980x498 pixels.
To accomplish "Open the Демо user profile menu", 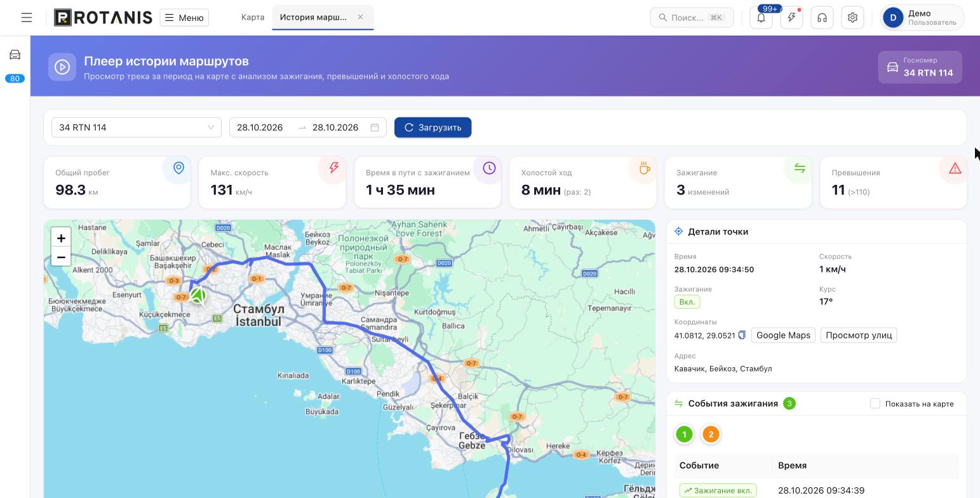I will point(921,18).
